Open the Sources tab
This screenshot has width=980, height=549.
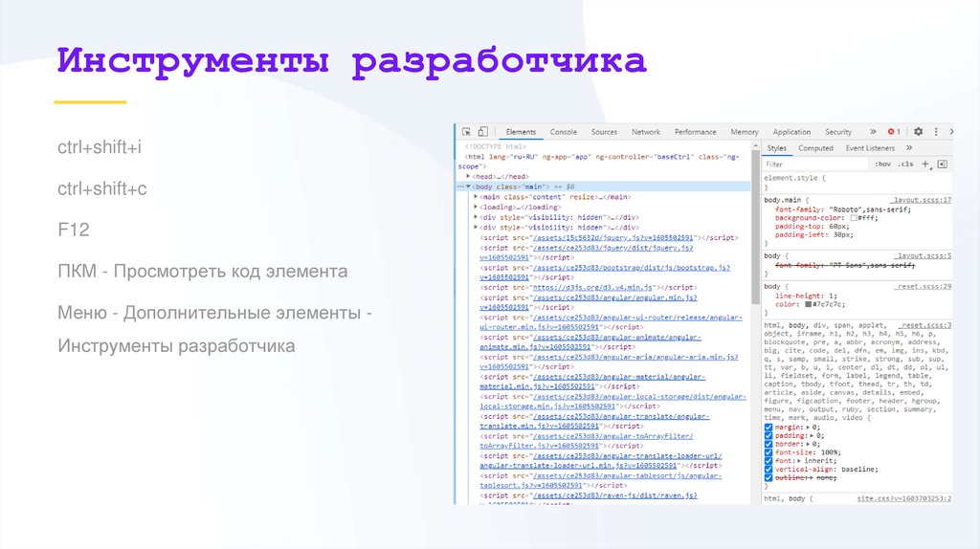point(604,132)
